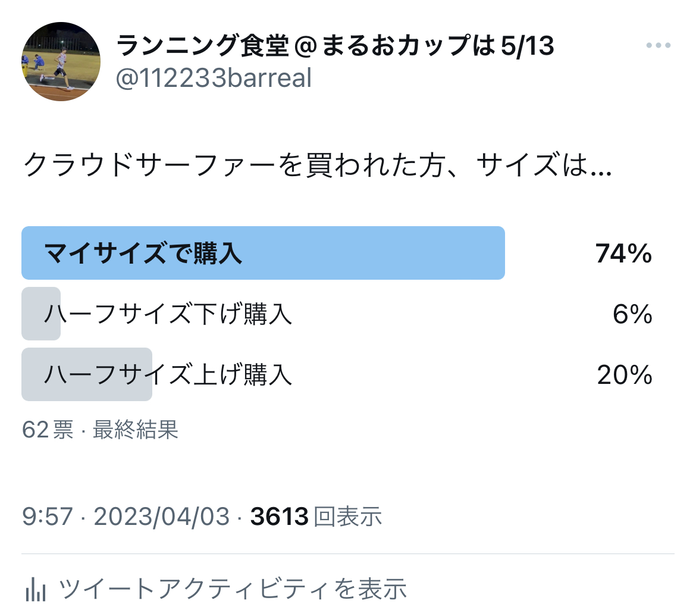Open the @112233barreal handle

214,78
